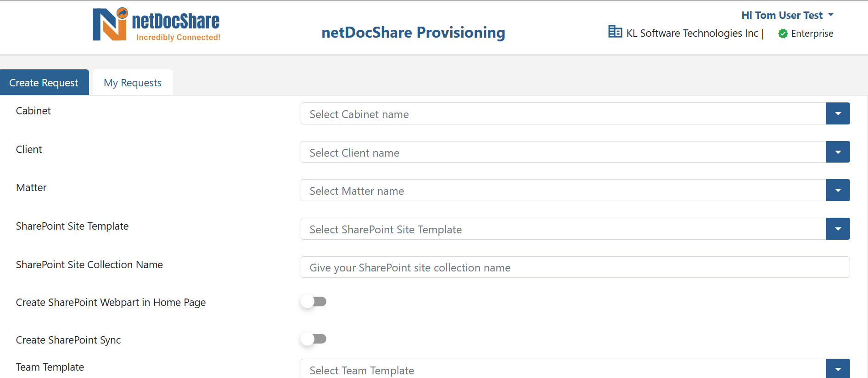This screenshot has height=378, width=868.
Task: Click the KL Software Technologies Inc text
Action: pyautogui.click(x=692, y=34)
